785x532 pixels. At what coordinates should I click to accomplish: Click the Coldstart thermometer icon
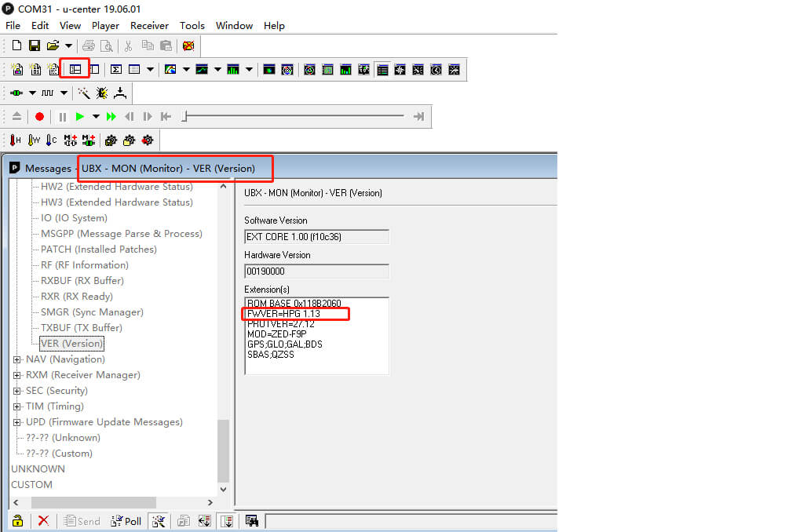point(51,140)
